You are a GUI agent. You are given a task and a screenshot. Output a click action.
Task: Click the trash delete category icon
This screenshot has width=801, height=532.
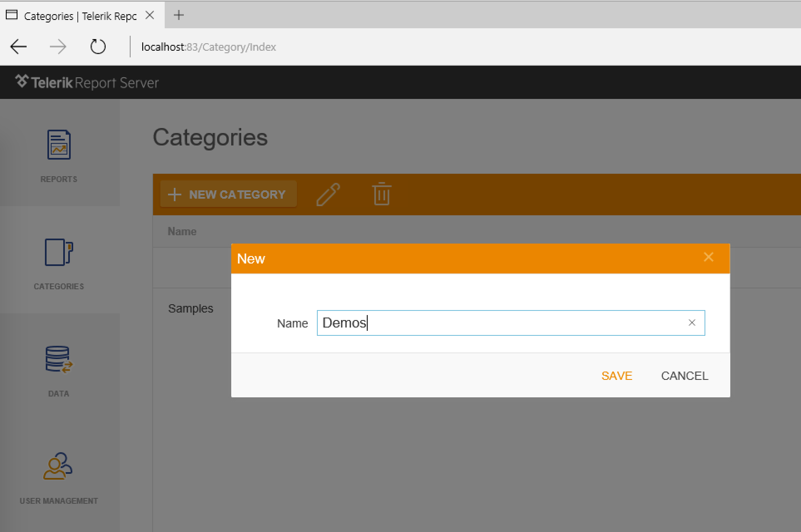point(381,194)
